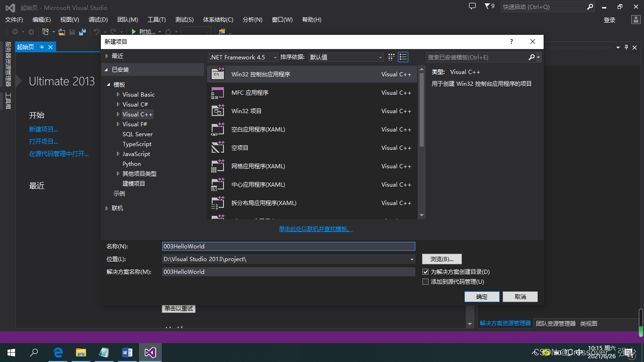Click the save toolbar icon
Screen dimensions: 644x362
pyautogui.click(x=72, y=32)
